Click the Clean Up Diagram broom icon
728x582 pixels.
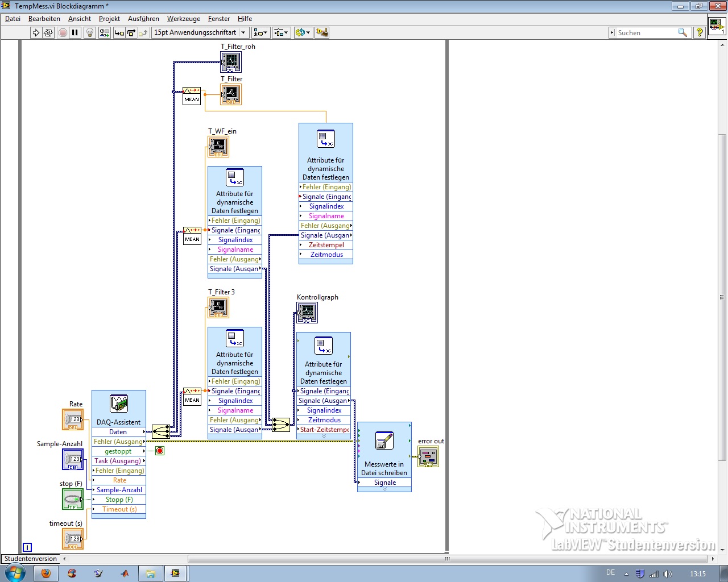[322, 32]
